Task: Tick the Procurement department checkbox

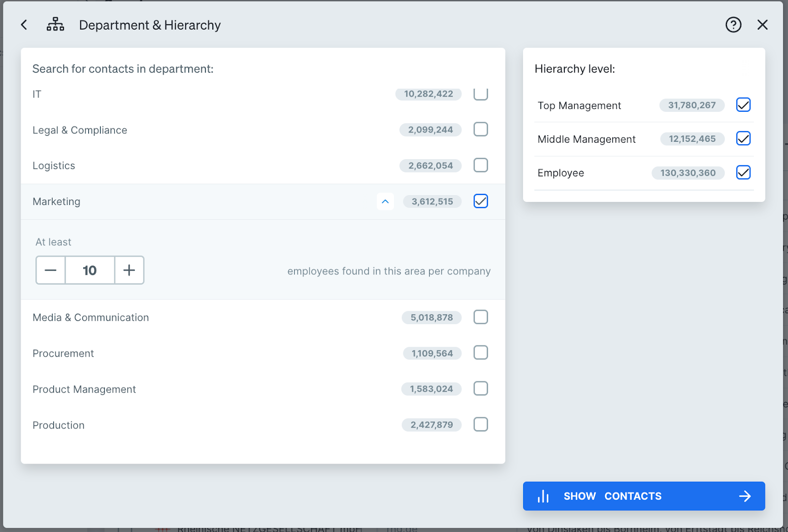Action: pos(481,353)
